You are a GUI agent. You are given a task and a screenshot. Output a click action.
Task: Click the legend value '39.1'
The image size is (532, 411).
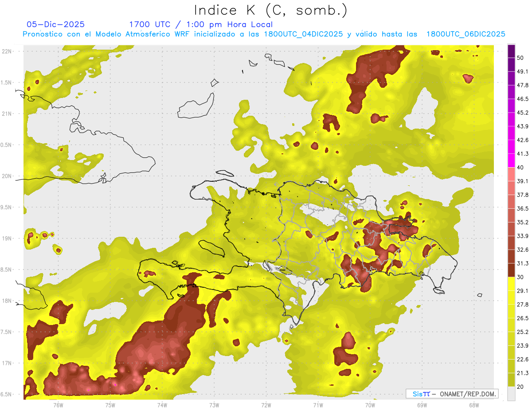tap(523, 181)
